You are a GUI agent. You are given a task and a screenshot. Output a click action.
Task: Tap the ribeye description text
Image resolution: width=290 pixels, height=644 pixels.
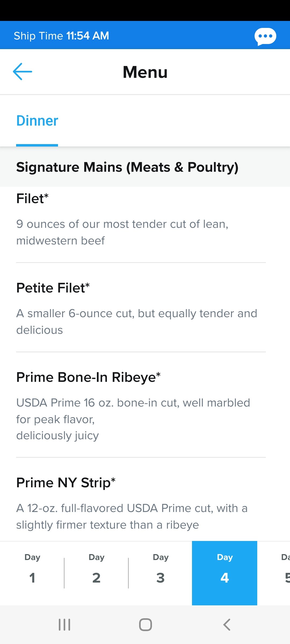(133, 419)
